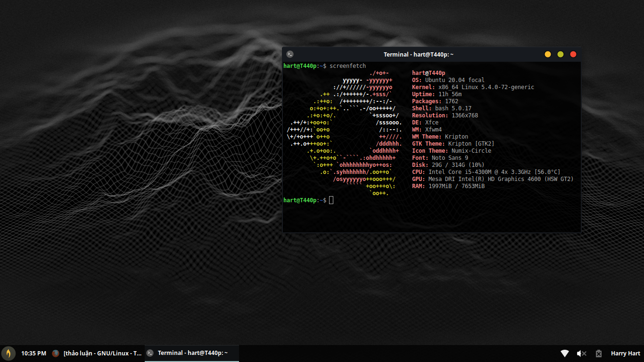Click the "RAM: 1997MiB / 7653MiB" line
The image size is (644, 362).
(448, 186)
